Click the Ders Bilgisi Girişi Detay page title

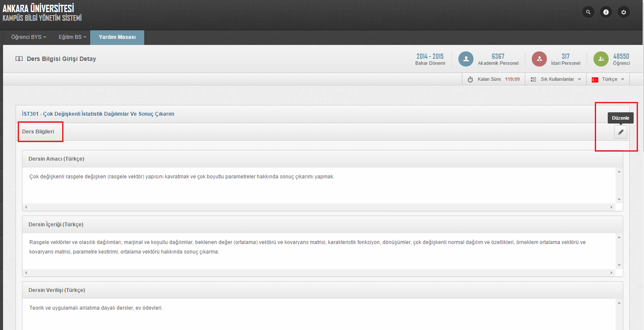coord(61,59)
